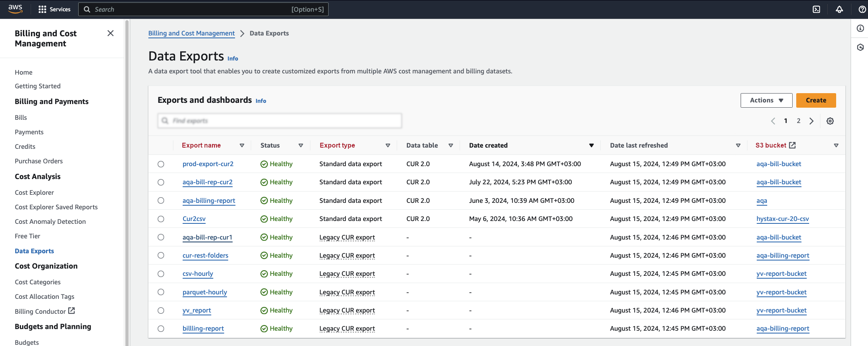The width and height of the screenshot is (868, 346).
Task: Open the Services grid menu
Action: coord(54,9)
